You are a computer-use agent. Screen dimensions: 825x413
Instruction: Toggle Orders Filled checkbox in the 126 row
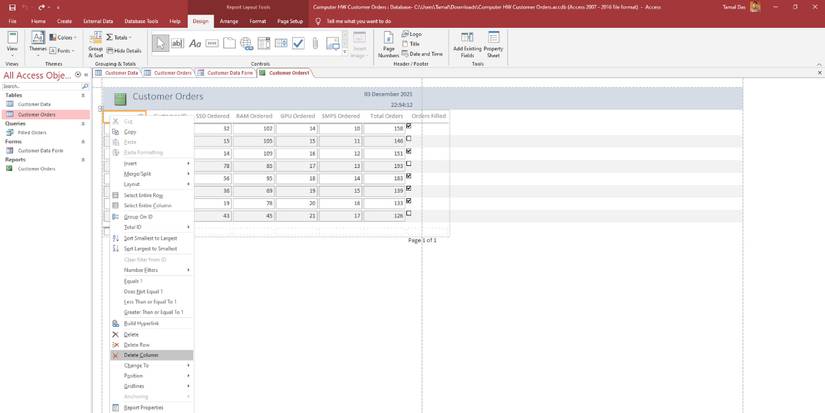[x=409, y=214]
